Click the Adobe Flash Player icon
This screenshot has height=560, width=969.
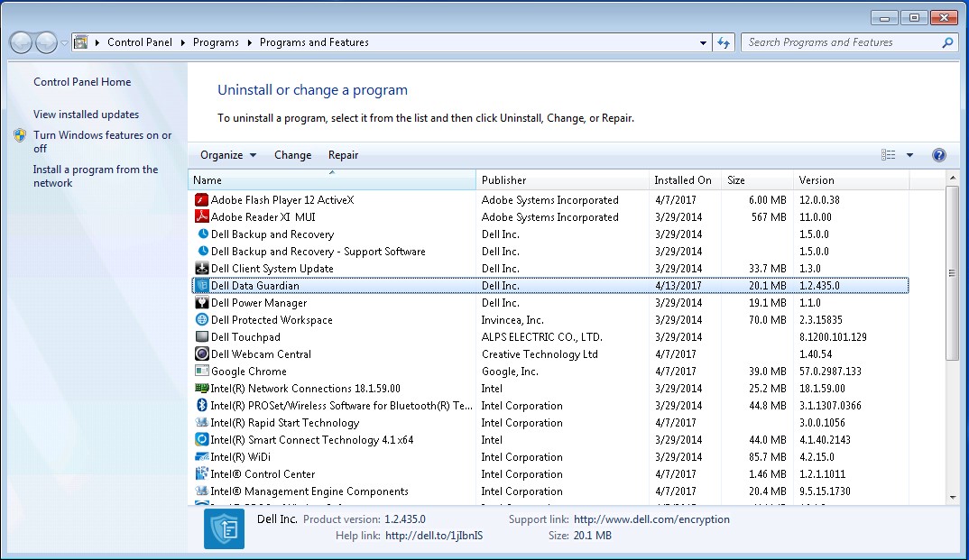pyautogui.click(x=200, y=199)
